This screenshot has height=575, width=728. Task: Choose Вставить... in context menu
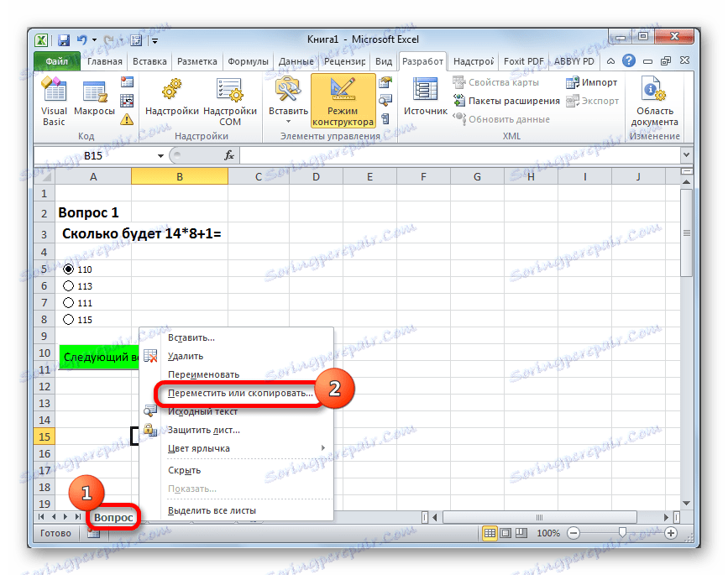point(237,337)
